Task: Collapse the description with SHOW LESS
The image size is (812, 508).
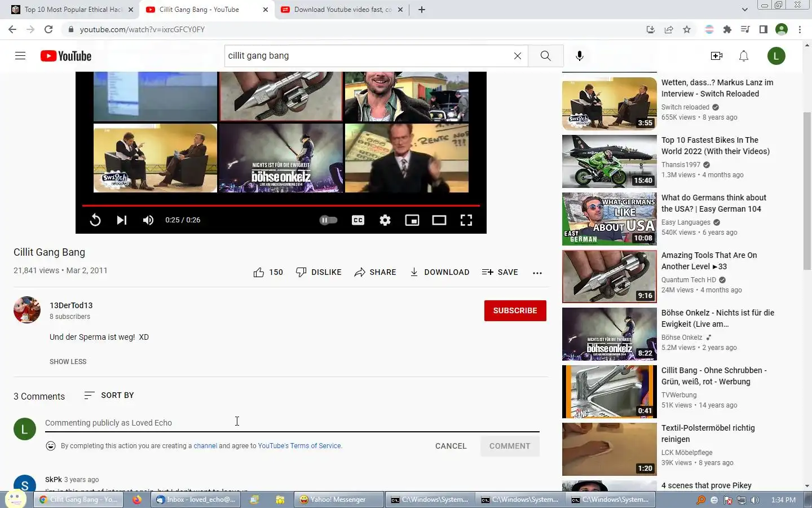Action: pos(68,362)
